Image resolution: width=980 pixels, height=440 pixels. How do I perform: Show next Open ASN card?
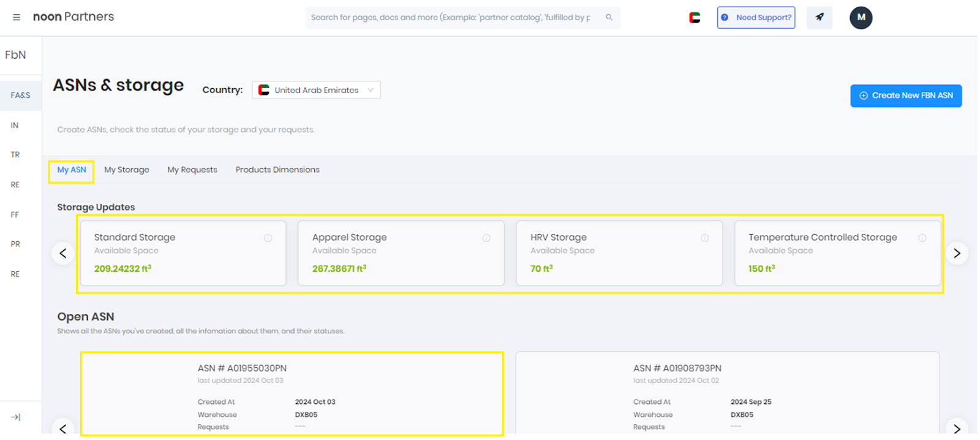(957, 428)
